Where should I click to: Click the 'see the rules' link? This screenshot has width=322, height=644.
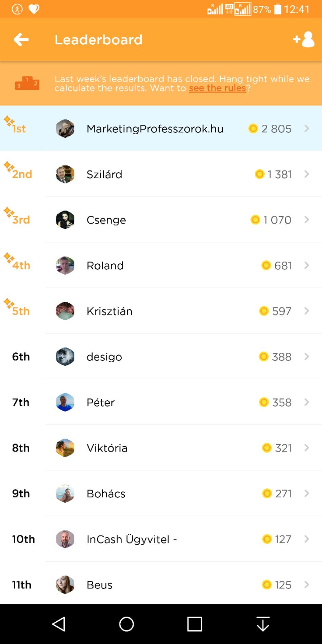coord(217,88)
